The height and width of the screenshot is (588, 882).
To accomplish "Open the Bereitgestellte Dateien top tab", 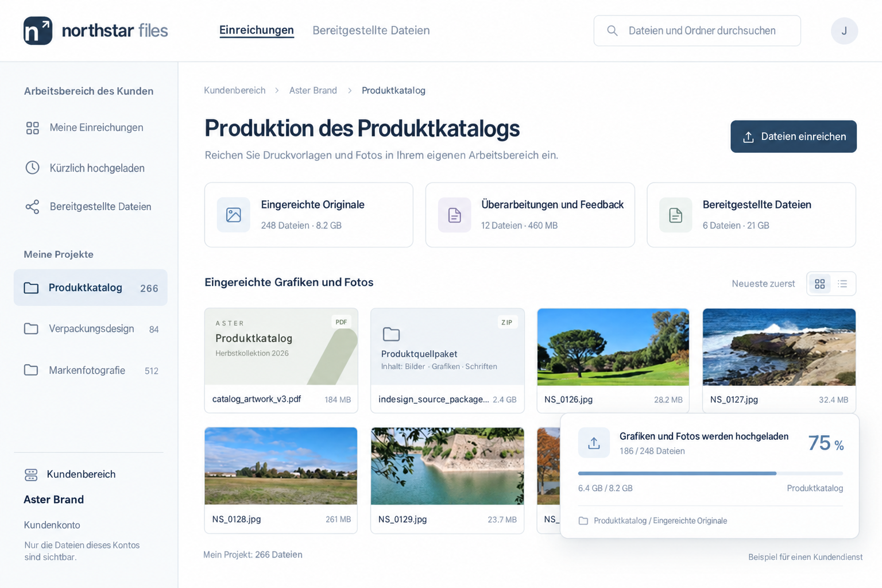I will (371, 30).
